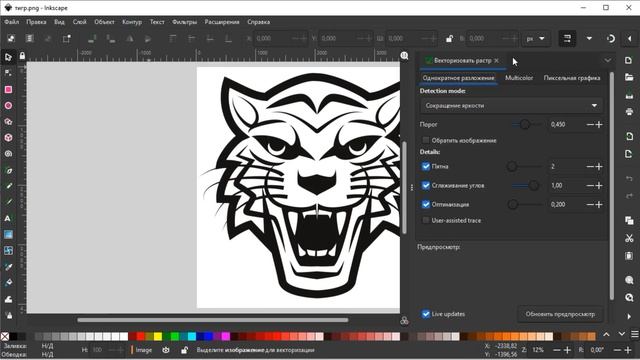Open the Фильтры menu

click(x=184, y=22)
